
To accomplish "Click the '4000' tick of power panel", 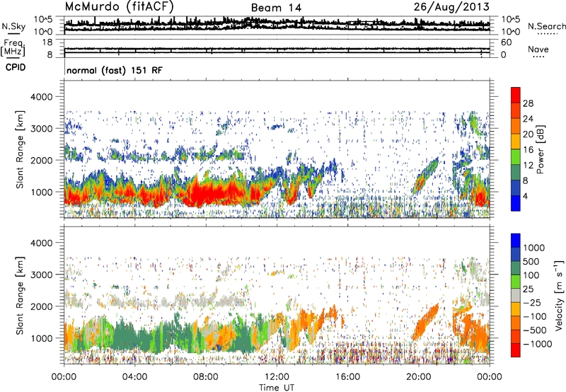I will click(41, 97).
